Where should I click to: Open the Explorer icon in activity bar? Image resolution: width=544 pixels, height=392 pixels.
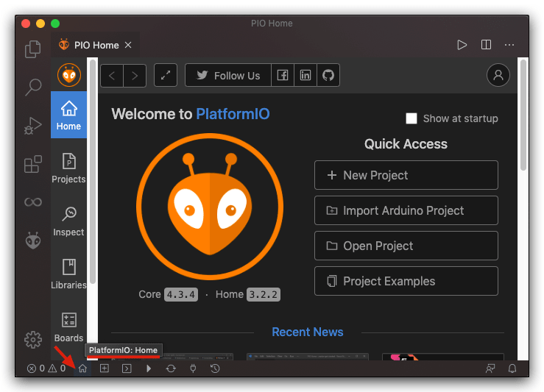tap(33, 49)
